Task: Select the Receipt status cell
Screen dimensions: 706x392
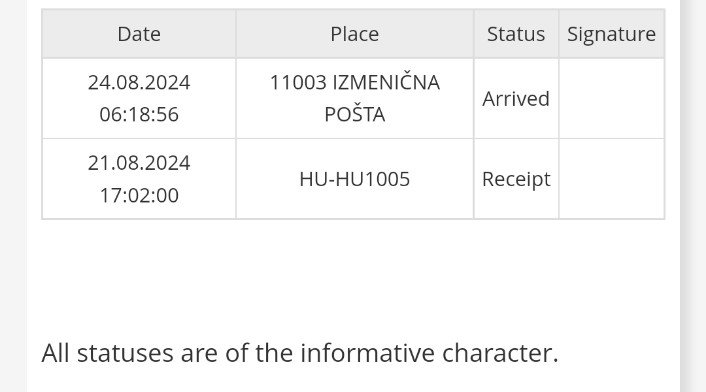Action: coord(516,179)
